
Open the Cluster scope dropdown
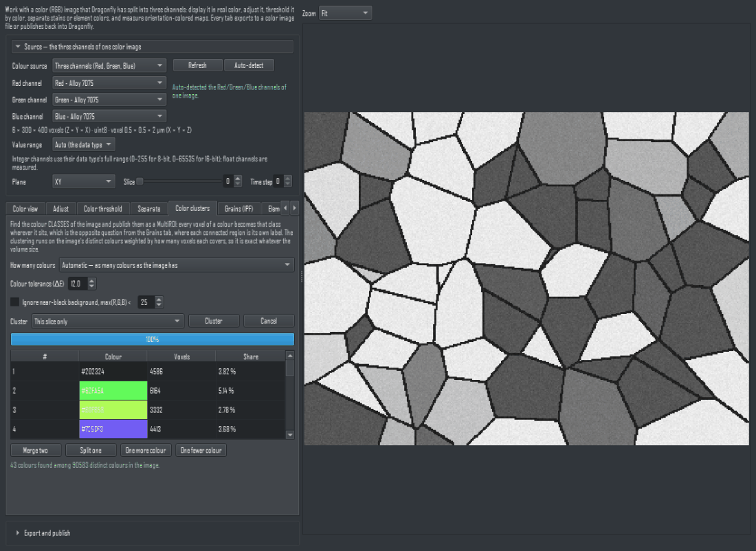point(107,321)
